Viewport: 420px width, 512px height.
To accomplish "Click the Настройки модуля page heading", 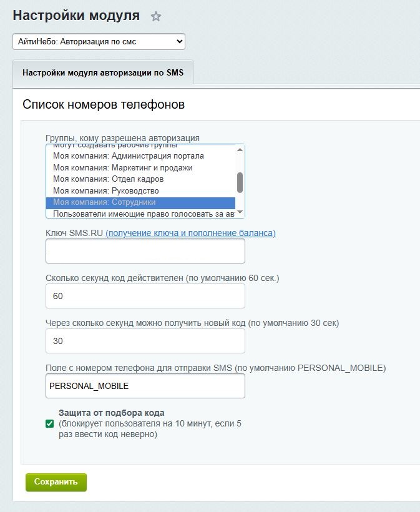I will click(x=75, y=16).
